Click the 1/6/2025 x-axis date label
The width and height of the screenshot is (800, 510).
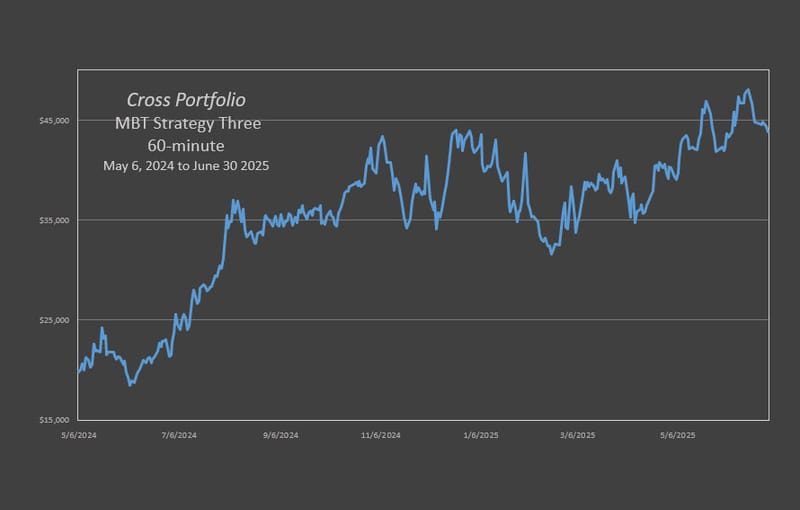(x=481, y=435)
